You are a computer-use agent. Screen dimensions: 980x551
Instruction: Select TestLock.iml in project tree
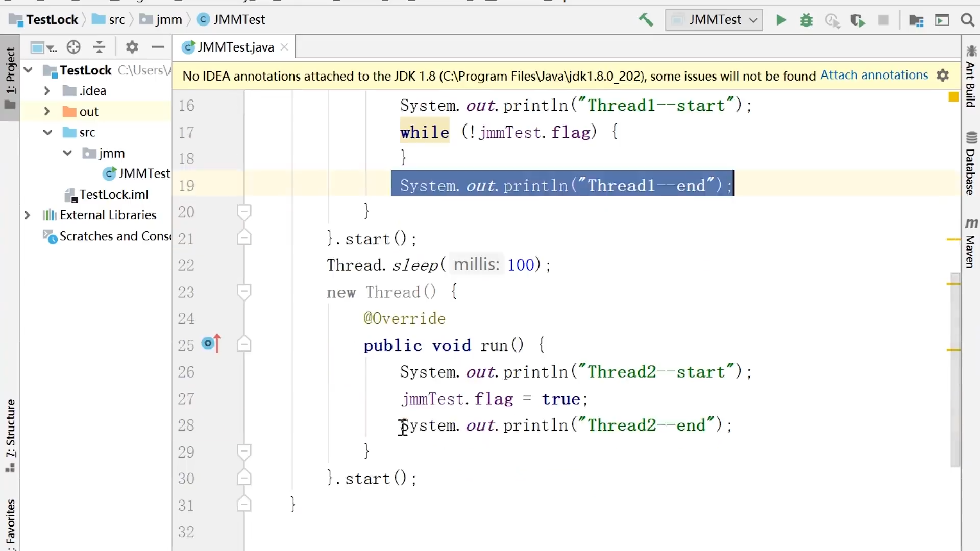pyautogui.click(x=113, y=195)
